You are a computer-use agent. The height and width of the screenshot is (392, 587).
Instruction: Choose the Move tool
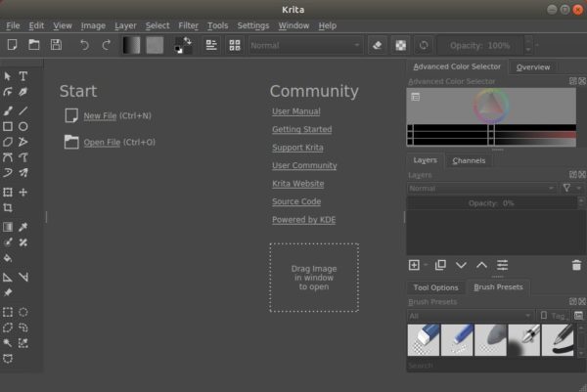click(23, 193)
